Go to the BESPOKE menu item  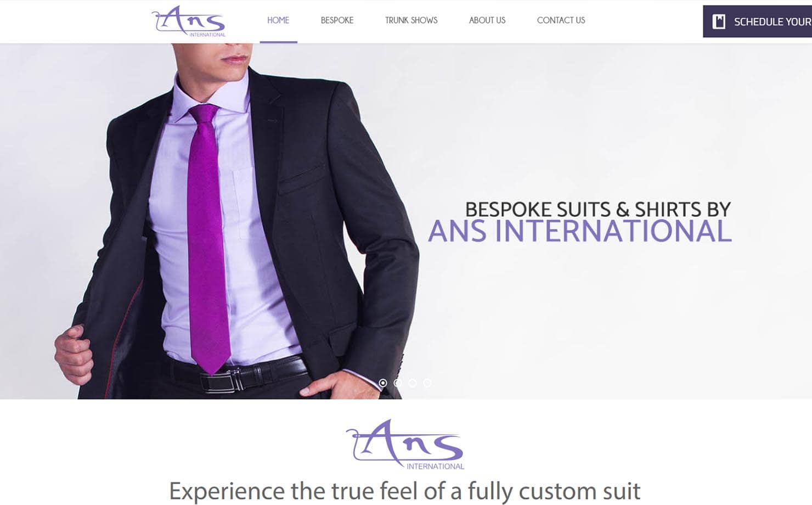[x=337, y=20]
